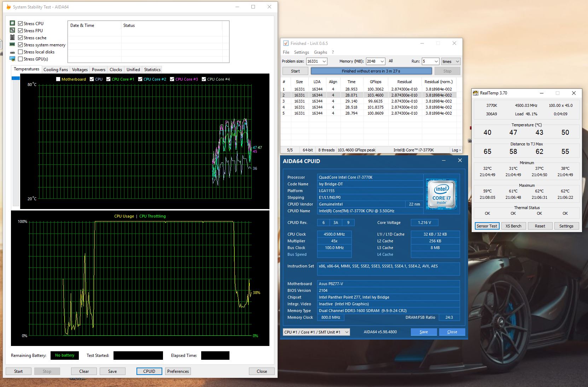588x387 pixels.
Task: Open the Problem size dropdown in LinX
Action: coord(324,61)
